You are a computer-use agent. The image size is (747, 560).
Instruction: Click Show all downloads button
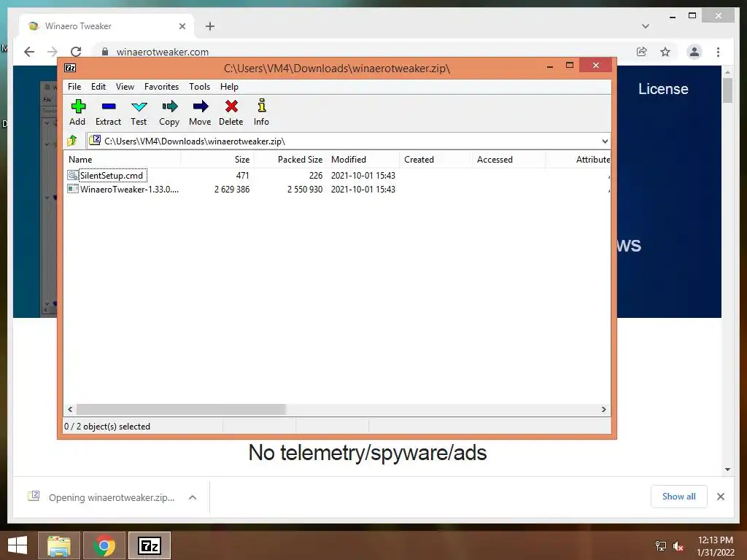click(679, 497)
